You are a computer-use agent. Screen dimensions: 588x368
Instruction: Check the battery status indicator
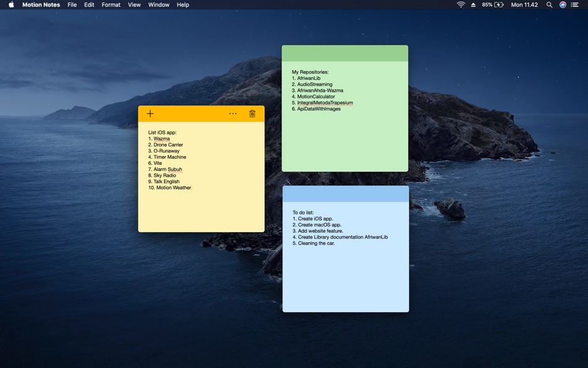pos(493,5)
